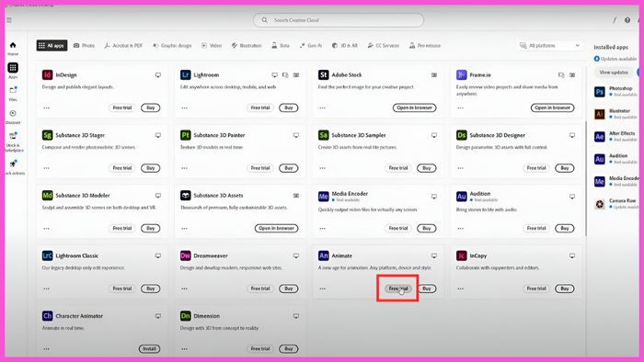Open After Effects from Installed apps list
The height and width of the screenshot is (362, 644).
[x=616, y=137]
